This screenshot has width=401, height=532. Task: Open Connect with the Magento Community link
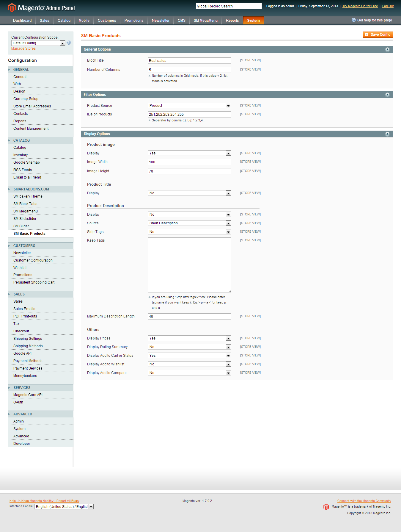coord(364,501)
